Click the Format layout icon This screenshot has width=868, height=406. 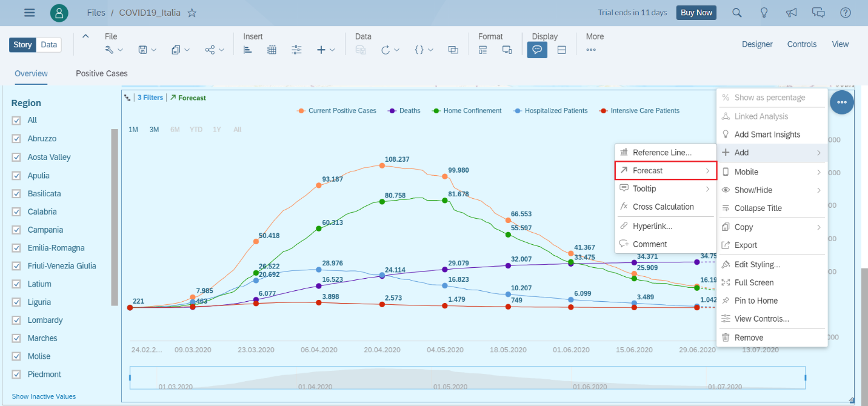point(483,50)
